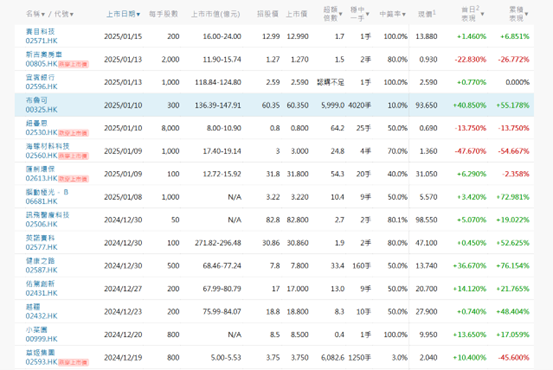Screen dimensions: 553x370
Task: Select 認購不足 cell in 02596.HK row
Action: pos(330,82)
